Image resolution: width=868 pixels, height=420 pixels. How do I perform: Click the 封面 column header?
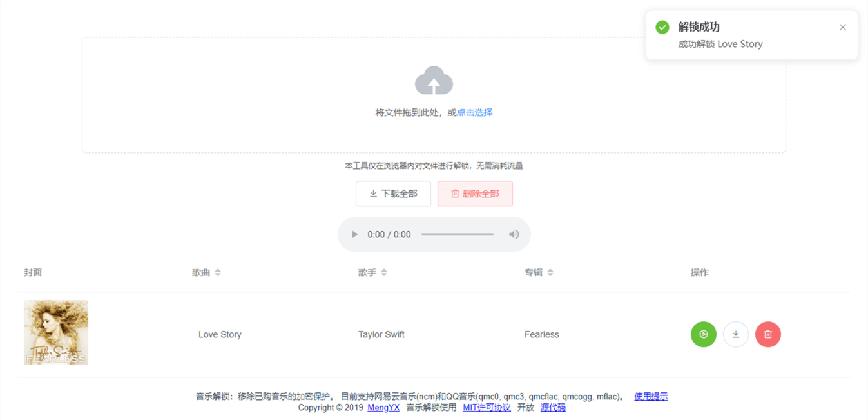coord(33,272)
